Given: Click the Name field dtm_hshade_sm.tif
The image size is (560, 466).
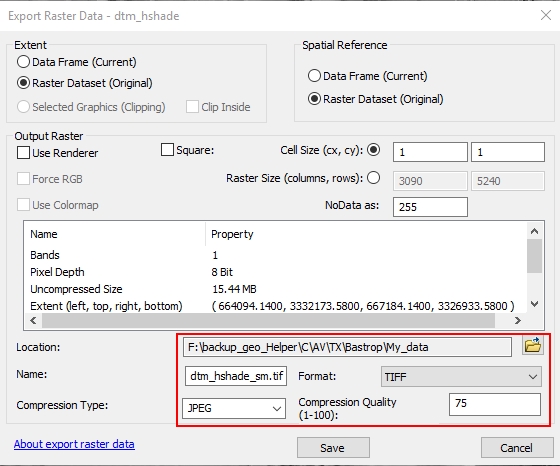Looking at the screenshot, I should click(x=236, y=376).
